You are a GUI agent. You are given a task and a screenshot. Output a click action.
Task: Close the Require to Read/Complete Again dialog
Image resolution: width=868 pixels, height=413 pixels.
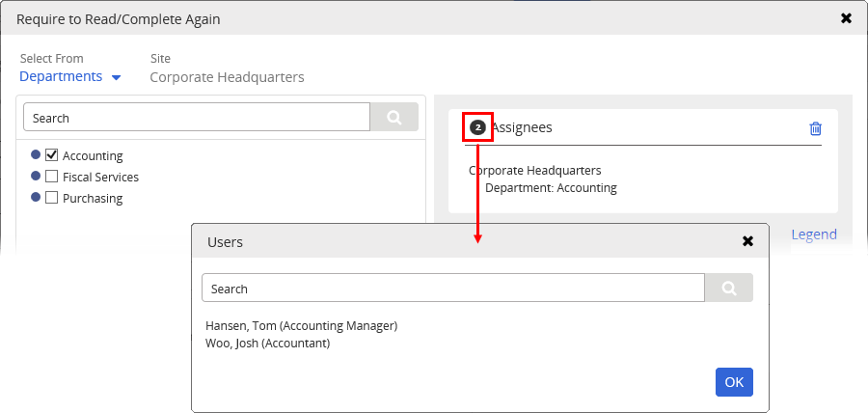click(846, 18)
